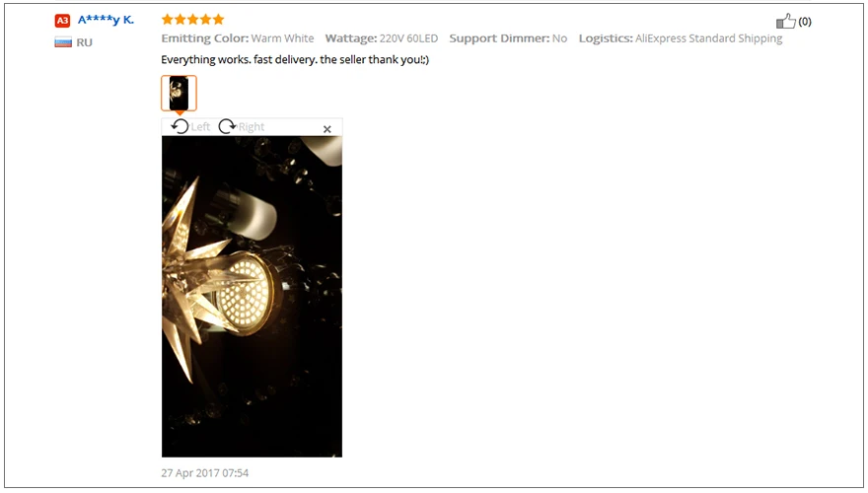Click the '220V 60LED' wattage value
The width and height of the screenshot is (868, 493).
408,38
